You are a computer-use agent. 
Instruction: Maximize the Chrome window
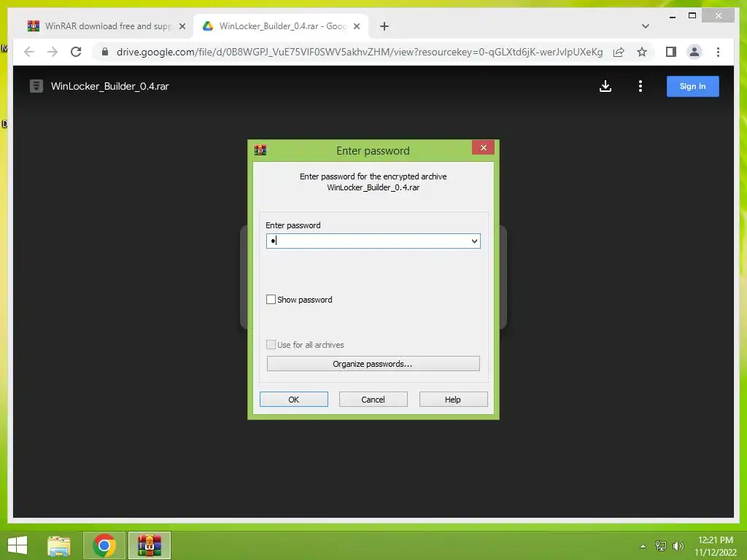(x=692, y=16)
